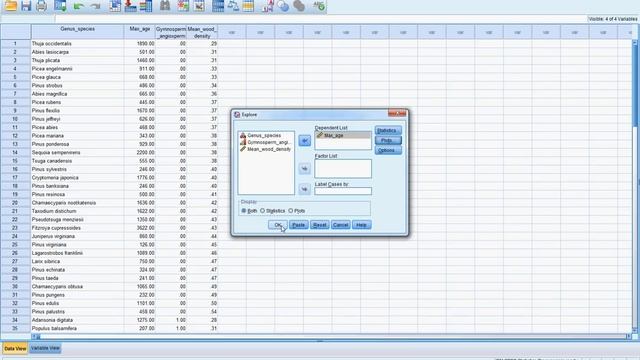The image size is (640, 360).
Task: Save the dataset with the floppy disk icon
Action: [x=26, y=6]
